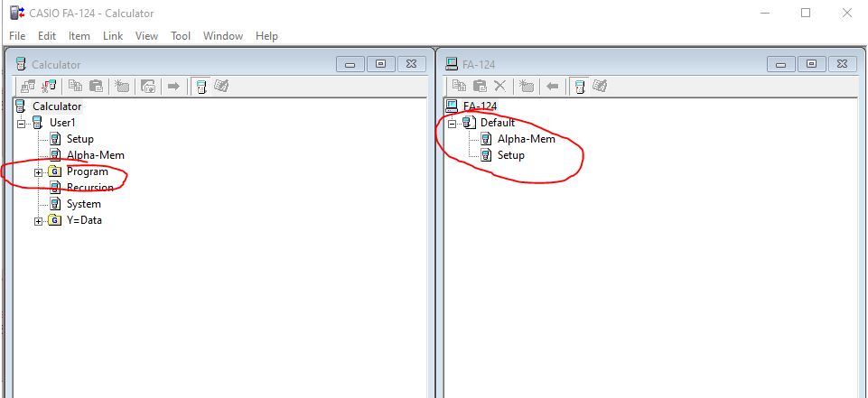Open the Link menu
Image resolution: width=868 pixels, height=398 pixels.
tap(113, 36)
